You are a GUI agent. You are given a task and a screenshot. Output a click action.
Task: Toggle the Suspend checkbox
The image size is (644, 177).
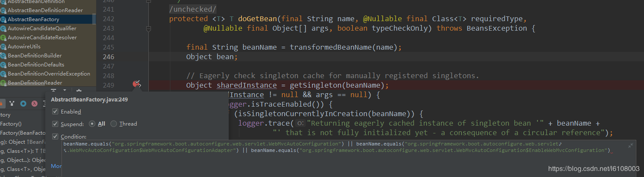coord(55,124)
